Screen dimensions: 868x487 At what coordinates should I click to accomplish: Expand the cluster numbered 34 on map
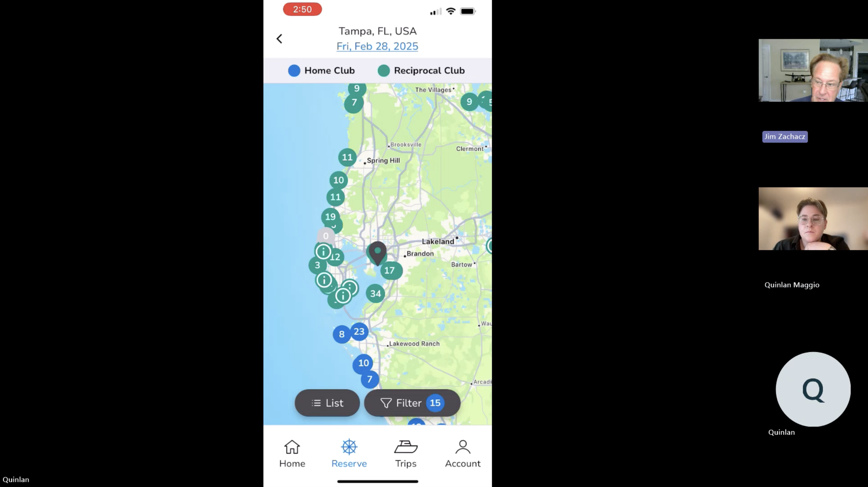[375, 293]
